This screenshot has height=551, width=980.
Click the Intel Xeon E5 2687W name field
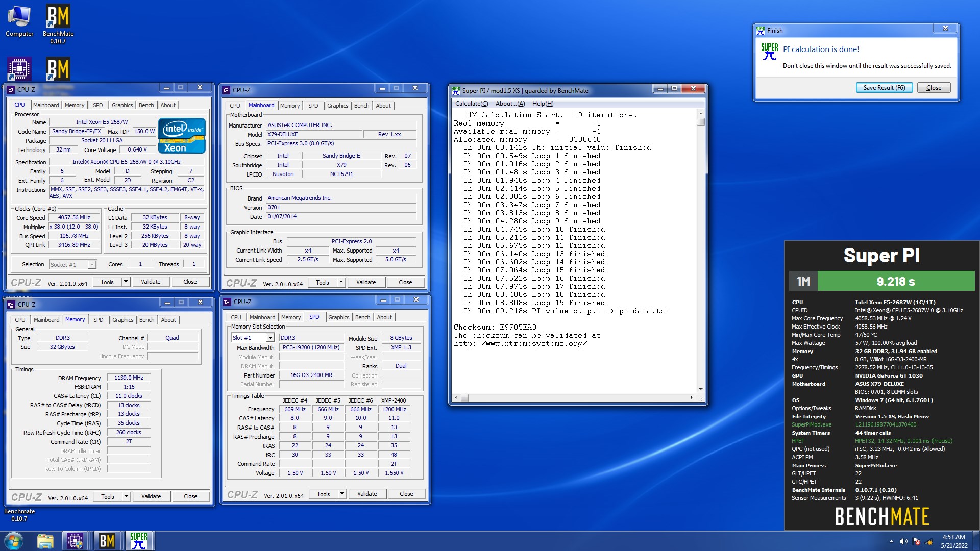coord(102,122)
